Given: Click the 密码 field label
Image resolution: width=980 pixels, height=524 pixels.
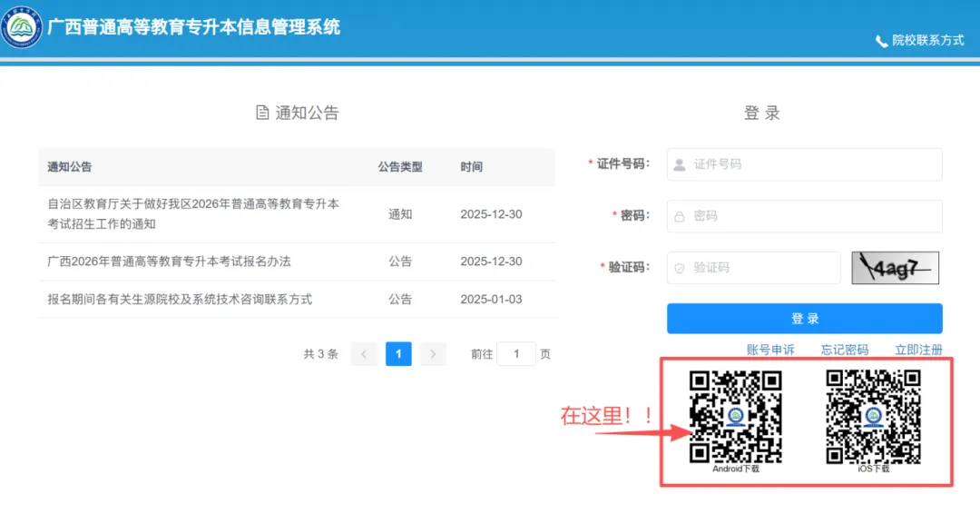Looking at the screenshot, I should point(635,216).
